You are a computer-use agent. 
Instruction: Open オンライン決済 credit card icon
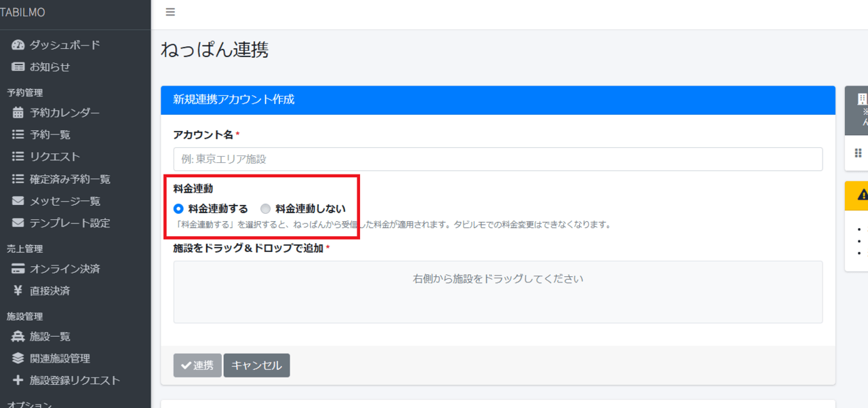18,269
